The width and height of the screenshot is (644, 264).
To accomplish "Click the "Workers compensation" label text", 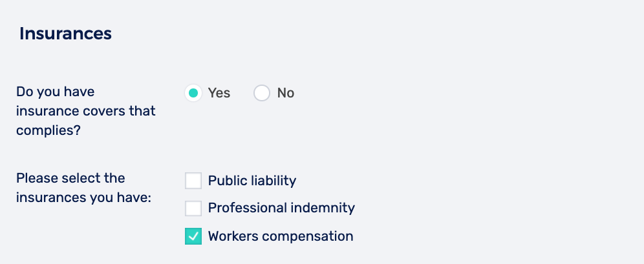I will point(281,236).
